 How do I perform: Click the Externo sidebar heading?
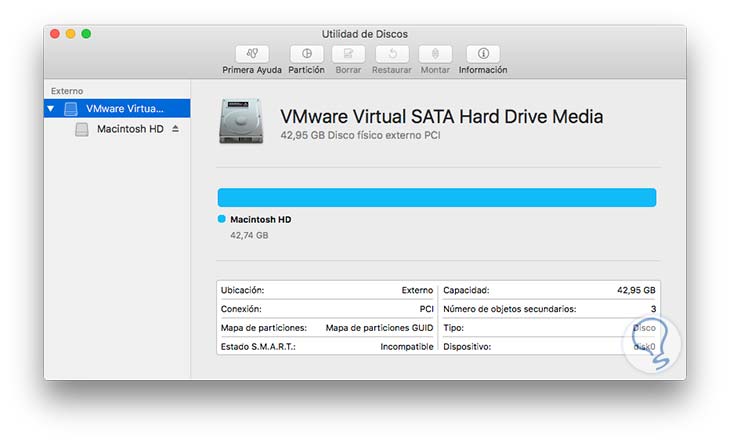[67, 91]
